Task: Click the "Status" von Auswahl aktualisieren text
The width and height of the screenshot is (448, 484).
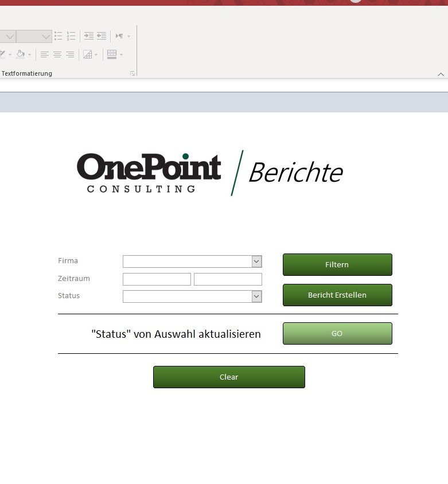Action: tap(176, 334)
